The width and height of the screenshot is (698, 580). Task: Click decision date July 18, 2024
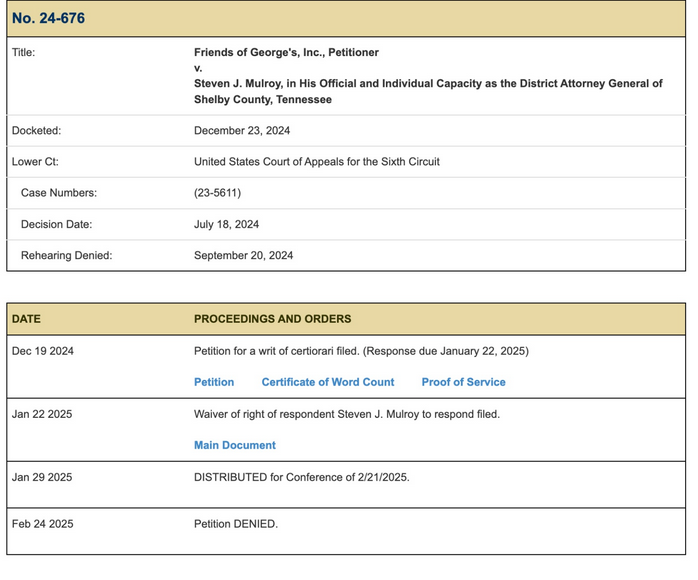226,224
